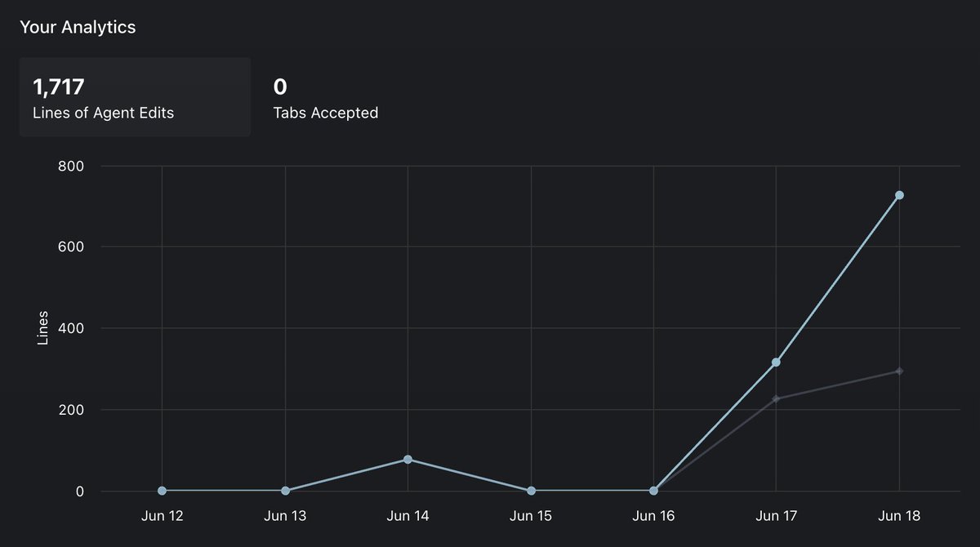Viewport: 980px width, 547px height.
Task: Click the Jun 14 axis label
Action: coord(408,516)
